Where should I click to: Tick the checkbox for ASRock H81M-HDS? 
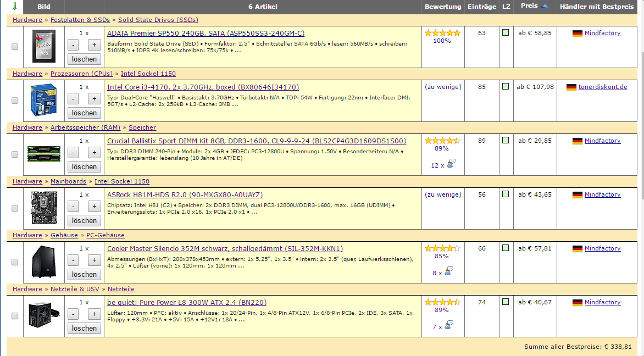[x=15, y=208]
